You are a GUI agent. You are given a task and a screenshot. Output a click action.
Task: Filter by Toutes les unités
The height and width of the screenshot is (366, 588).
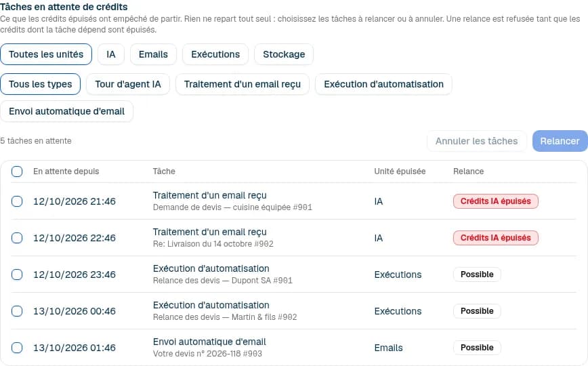[x=46, y=54]
